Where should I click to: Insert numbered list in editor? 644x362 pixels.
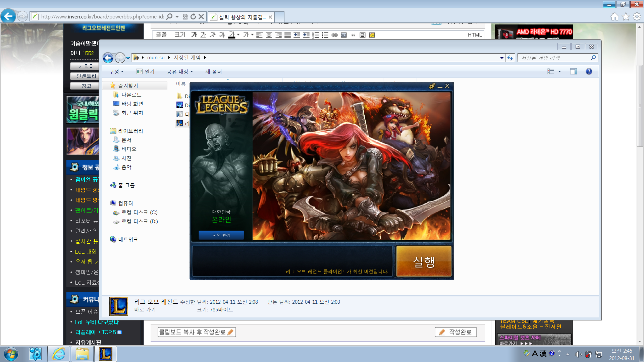(x=316, y=35)
